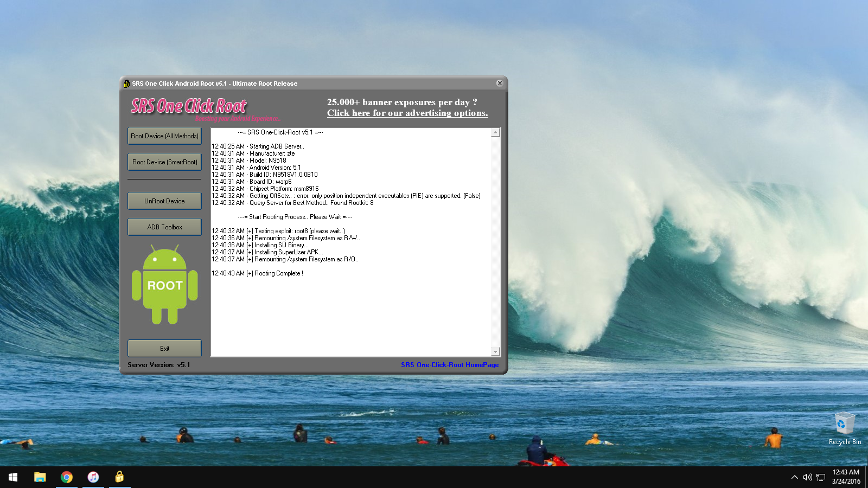Click the SRS One Click Root logo

189,106
